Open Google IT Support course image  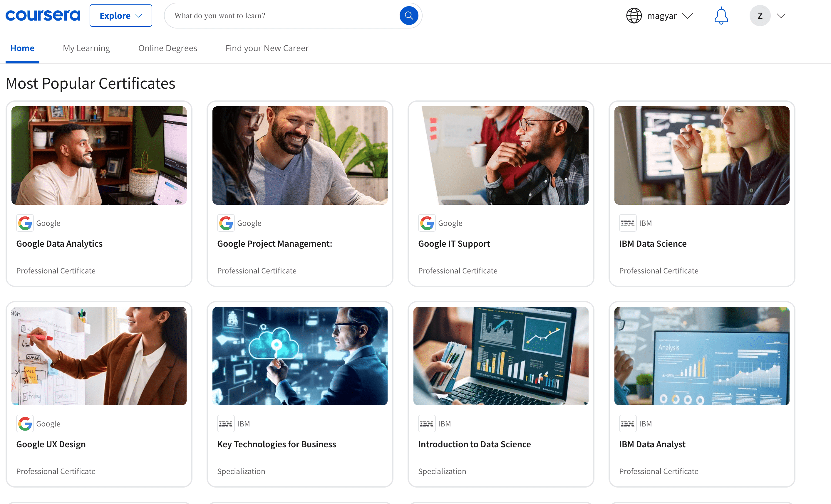point(501,155)
